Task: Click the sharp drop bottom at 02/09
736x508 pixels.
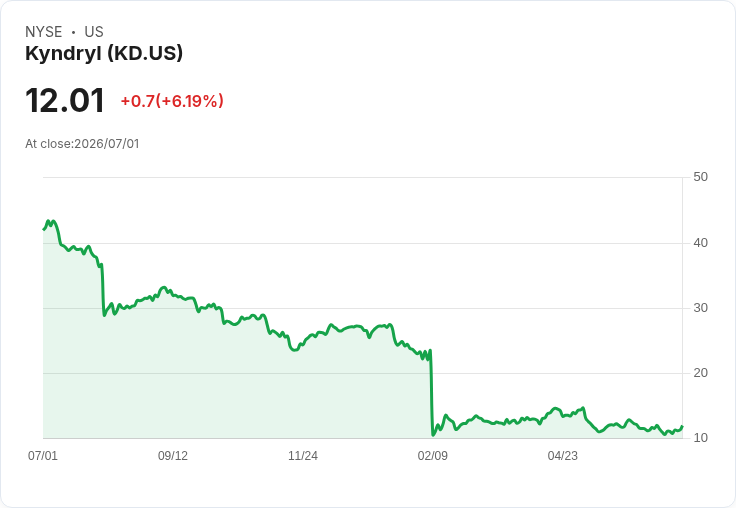Action: point(433,435)
